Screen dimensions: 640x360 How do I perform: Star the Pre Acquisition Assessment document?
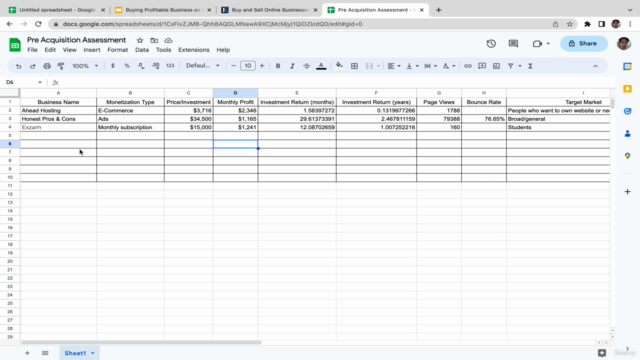[140, 40]
